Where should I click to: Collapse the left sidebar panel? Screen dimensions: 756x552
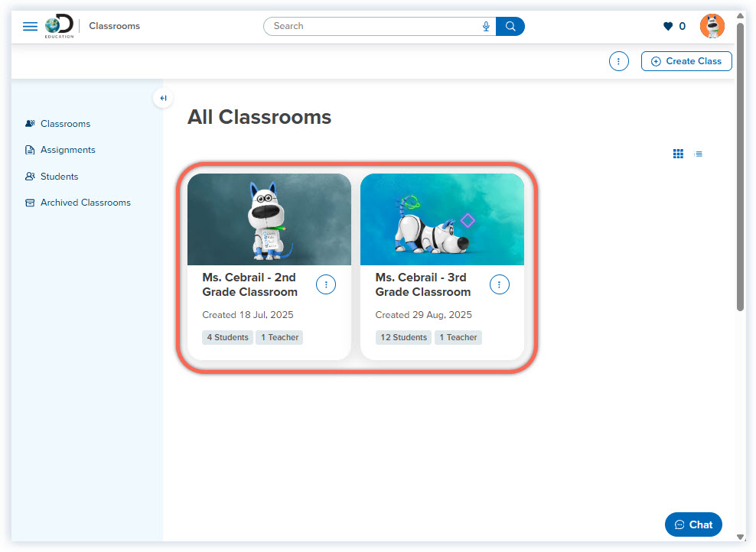pyautogui.click(x=163, y=98)
